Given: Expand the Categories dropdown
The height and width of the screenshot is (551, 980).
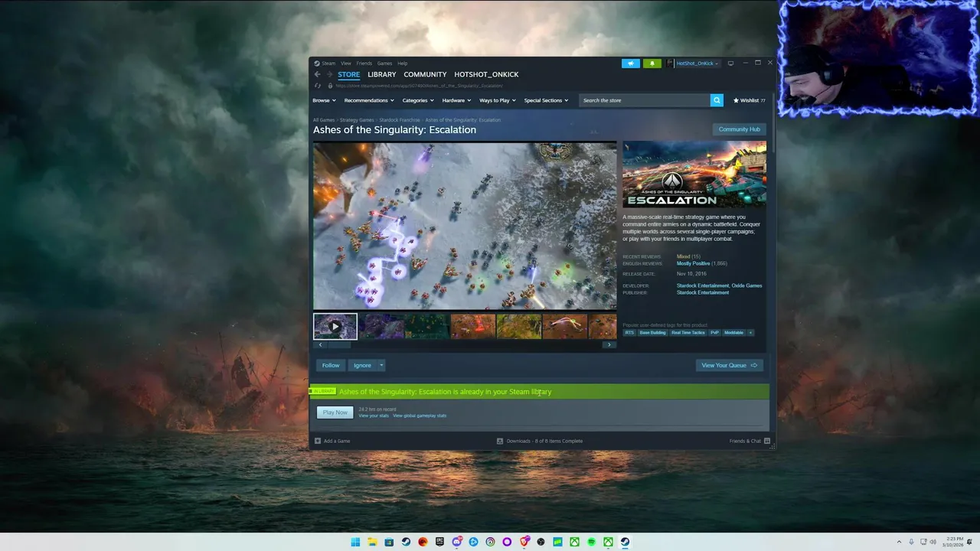Looking at the screenshot, I should [x=418, y=100].
